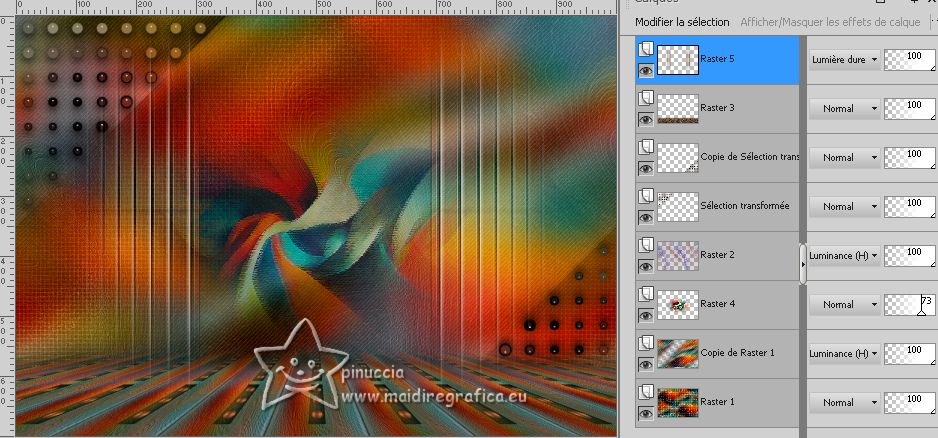
Task: Click the opacity slider of Sélection transformée layer
Action: click(910, 207)
